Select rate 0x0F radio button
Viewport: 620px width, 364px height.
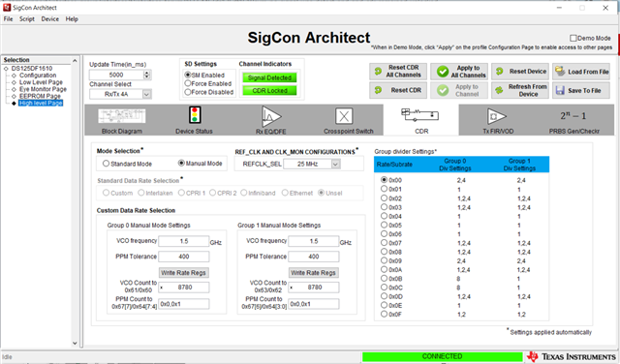click(384, 315)
